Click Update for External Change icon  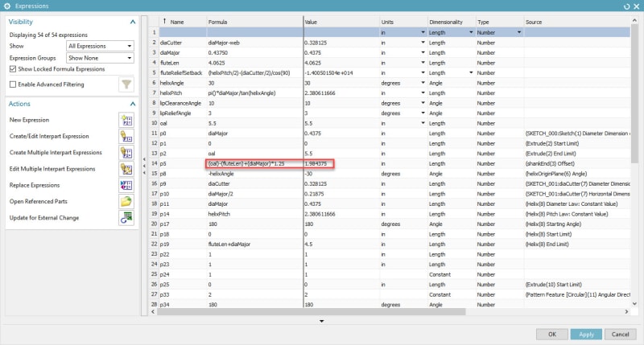point(126,218)
